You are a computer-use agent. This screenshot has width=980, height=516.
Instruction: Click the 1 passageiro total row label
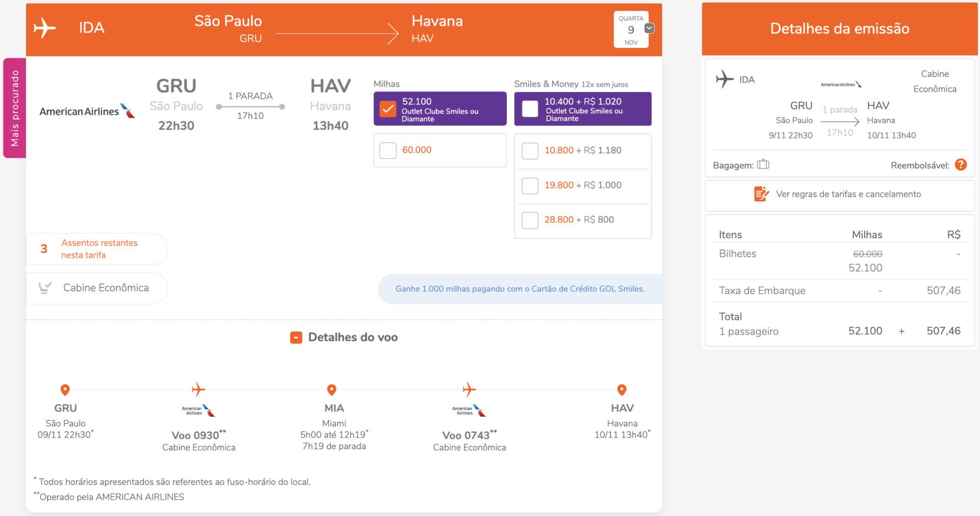[749, 332]
